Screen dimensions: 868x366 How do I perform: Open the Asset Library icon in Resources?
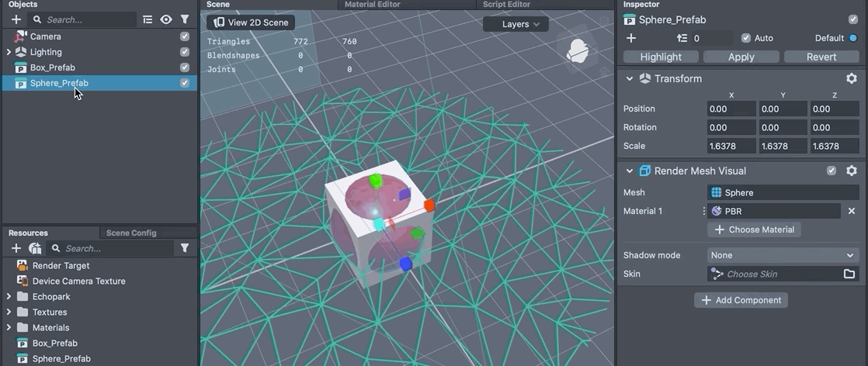coord(35,248)
